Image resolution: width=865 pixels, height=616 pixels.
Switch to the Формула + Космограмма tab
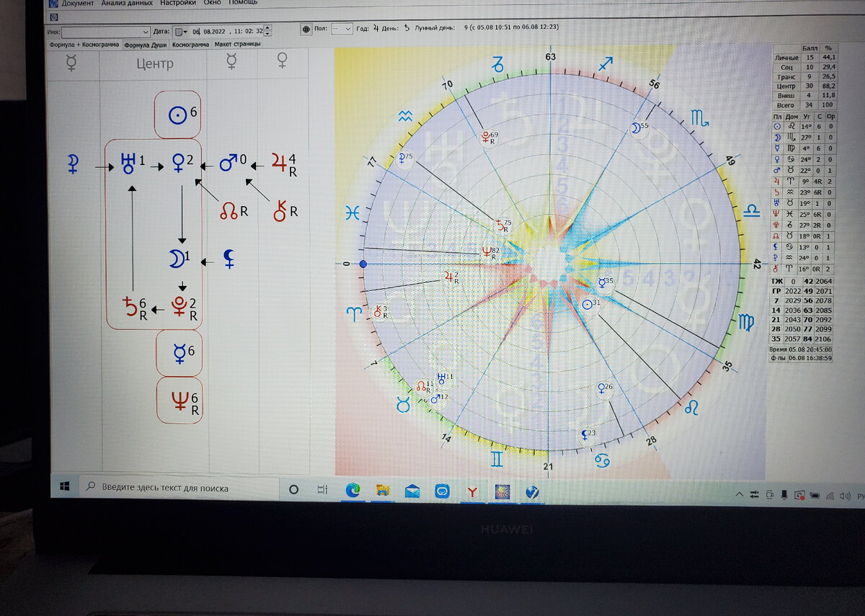[84, 44]
